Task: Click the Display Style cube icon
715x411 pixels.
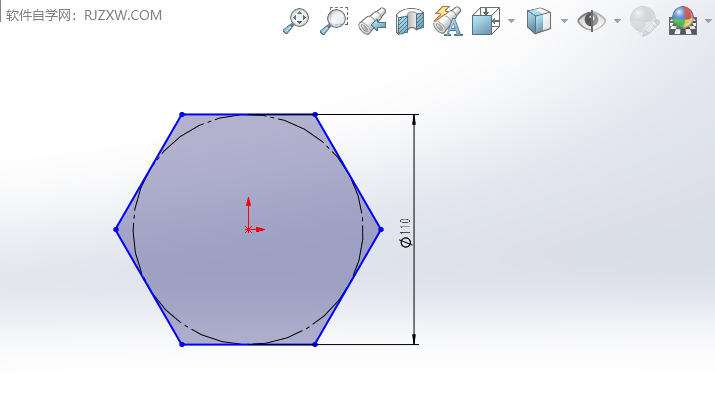Action: [x=539, y=21]
